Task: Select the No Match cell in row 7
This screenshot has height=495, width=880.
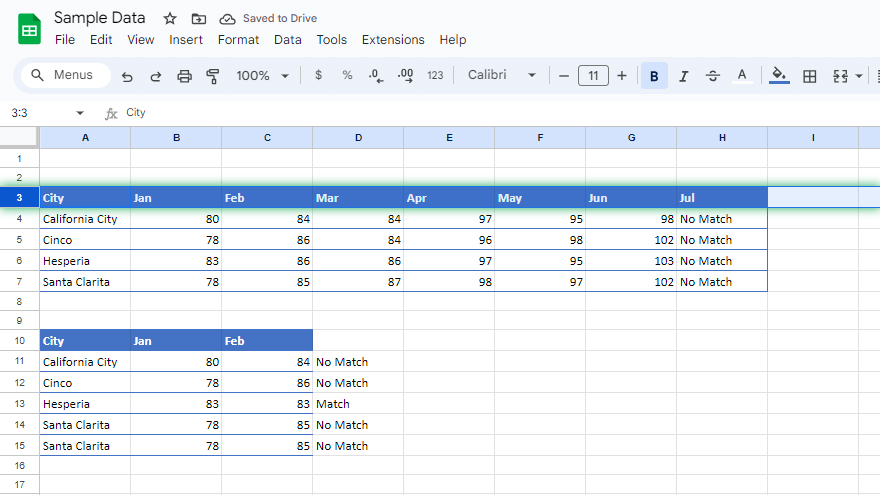Action: coord(722,282)
